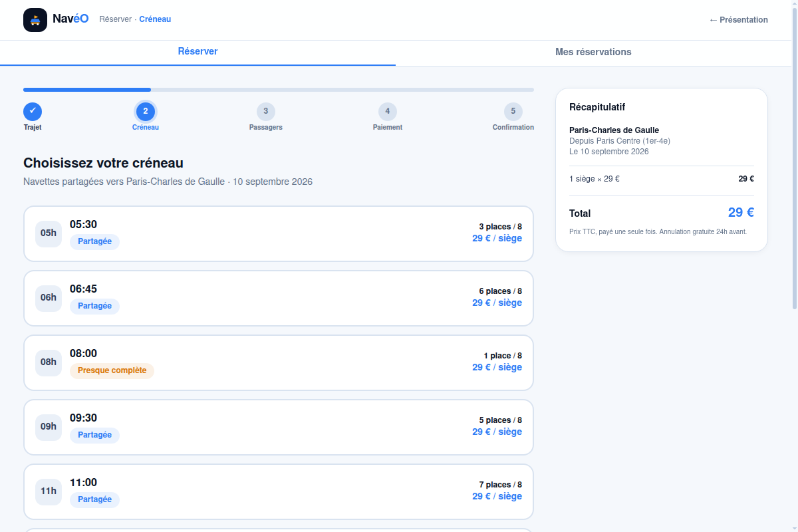
Task: Click the 09h hour badge
Action: 49,427
